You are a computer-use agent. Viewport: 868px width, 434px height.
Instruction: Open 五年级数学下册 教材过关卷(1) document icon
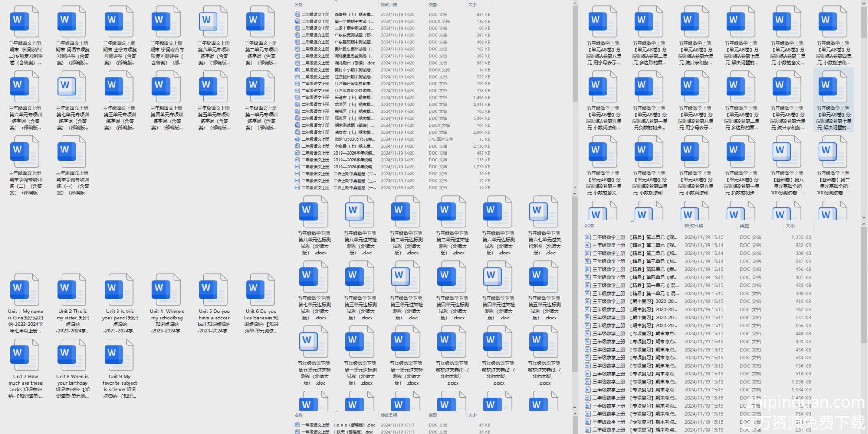pyautogui.click(x=452, y=342)
